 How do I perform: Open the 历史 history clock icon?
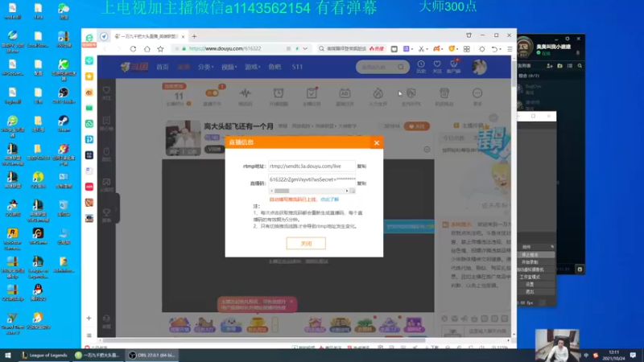(x=421, y=67)
